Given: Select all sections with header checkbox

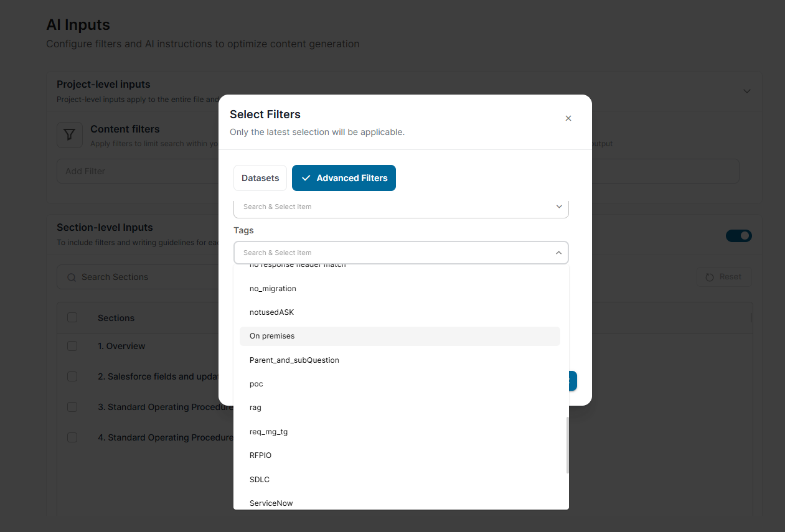Looking at the screenshot, I should coord(72,317).
